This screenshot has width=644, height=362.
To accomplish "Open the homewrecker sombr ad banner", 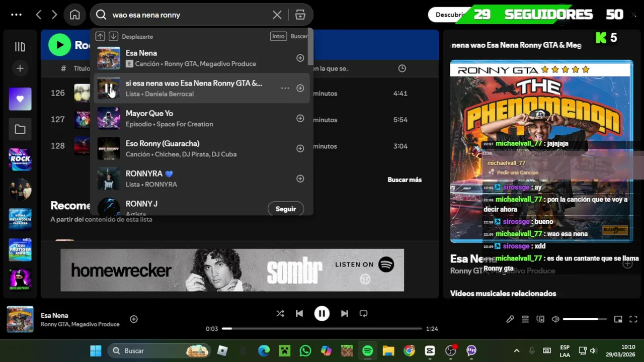I will pos(232,270).
